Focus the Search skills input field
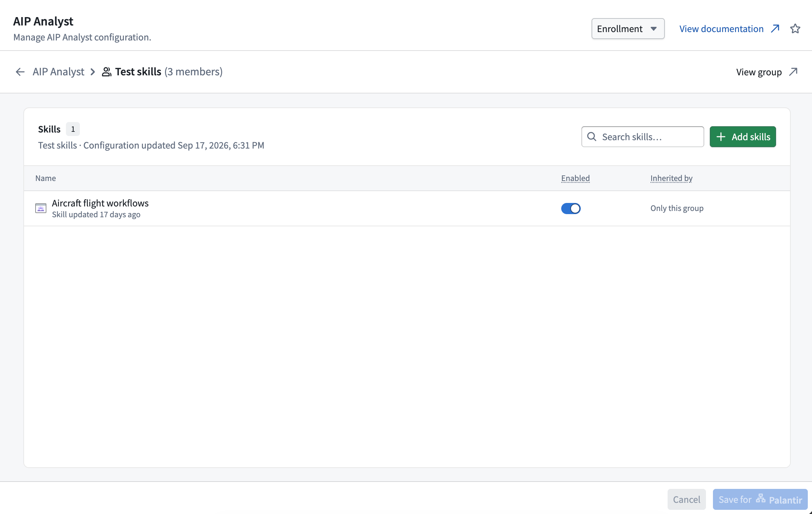812x514 pixels. [643, 137]
